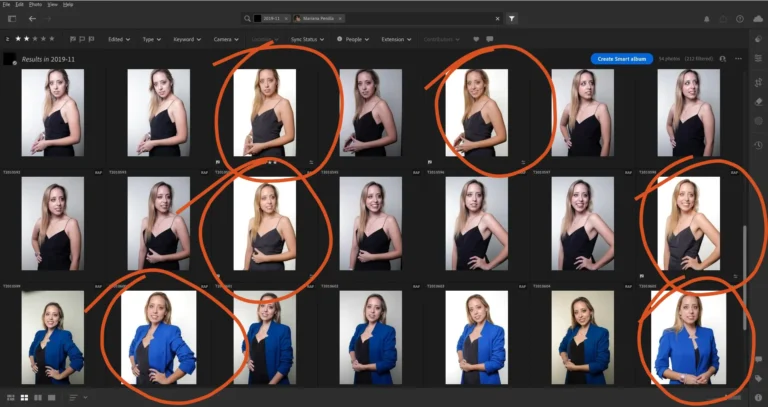Open the Keywords tag icon in sidebar
The width and height of the screenshot is (768, 407).
click(758, 378)
